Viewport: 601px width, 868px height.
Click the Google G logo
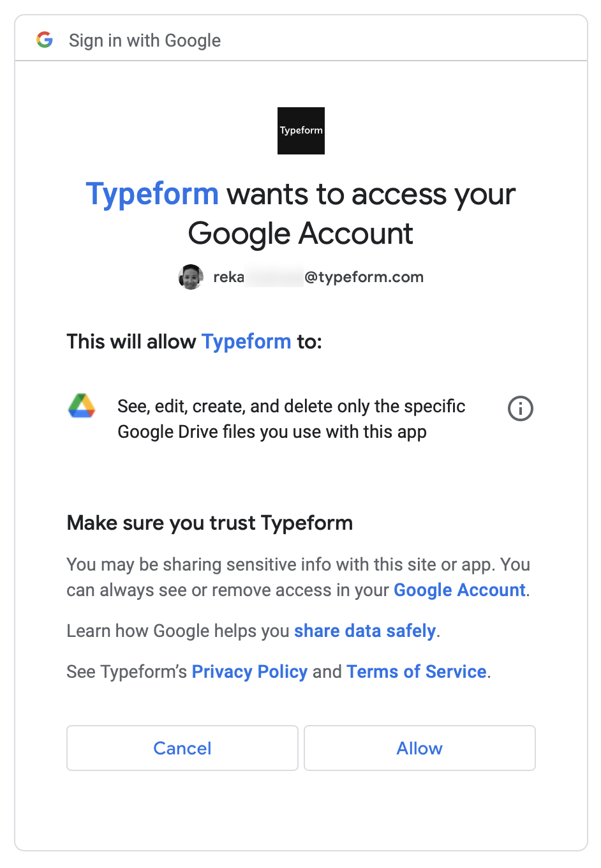pos(45,40)
